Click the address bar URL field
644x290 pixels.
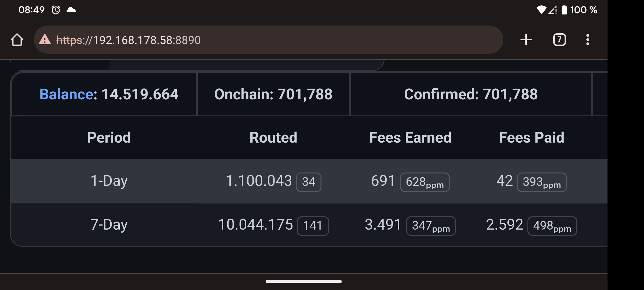pyautogui.click(x=268, y=40)
